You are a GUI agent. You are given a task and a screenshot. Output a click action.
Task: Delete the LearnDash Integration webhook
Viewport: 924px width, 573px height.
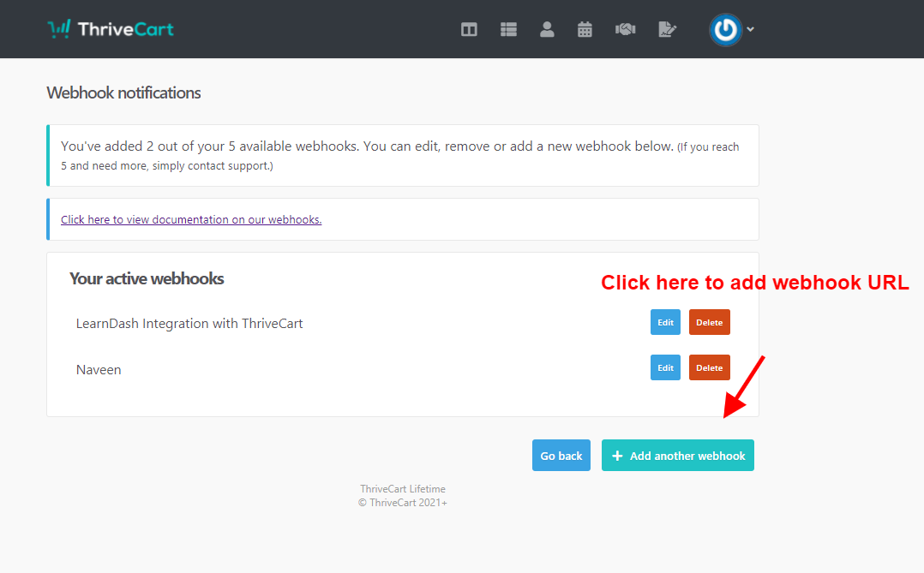pyautogui.click(x=709, y=323)
